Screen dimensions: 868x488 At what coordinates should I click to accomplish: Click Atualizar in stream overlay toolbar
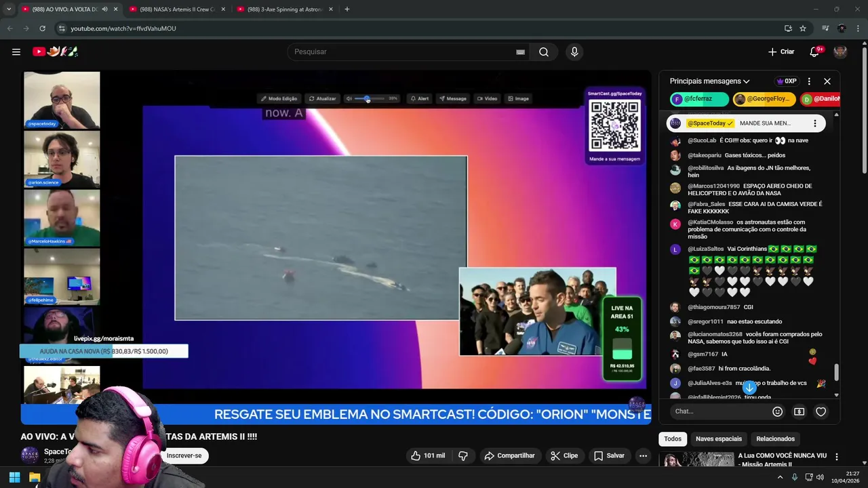[322, 98]
